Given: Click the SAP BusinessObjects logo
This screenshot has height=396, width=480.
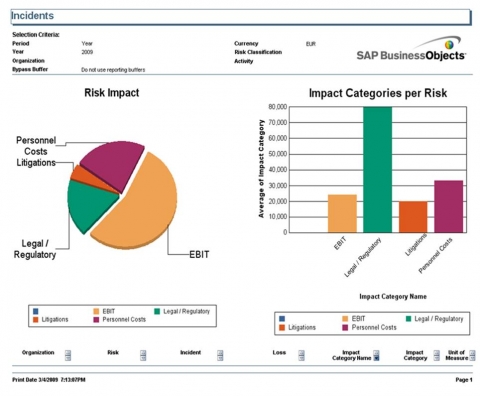Looking at the screenshot, I should point(411,49).
